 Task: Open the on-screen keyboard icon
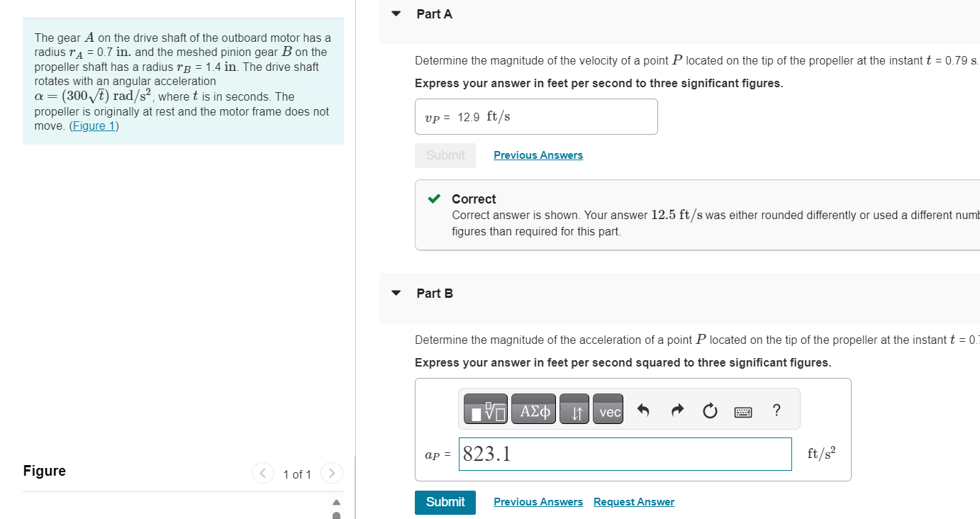point(742,411)
